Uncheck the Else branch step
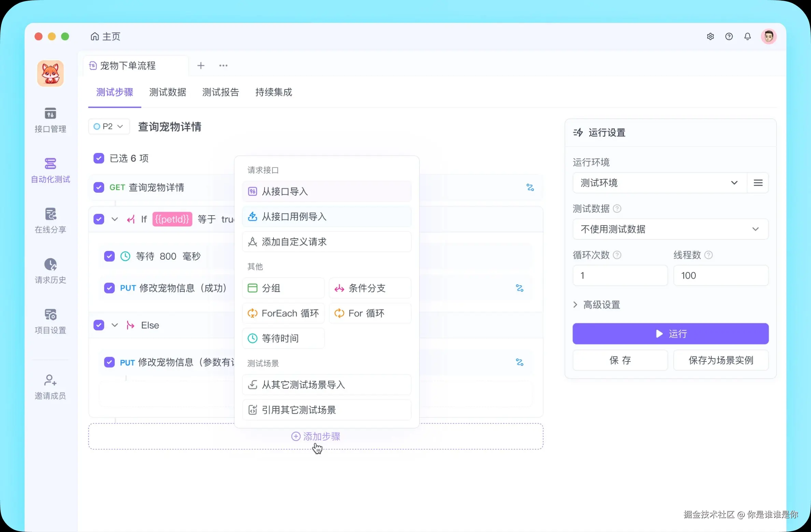Screen dimensions: 811x532 99,325
